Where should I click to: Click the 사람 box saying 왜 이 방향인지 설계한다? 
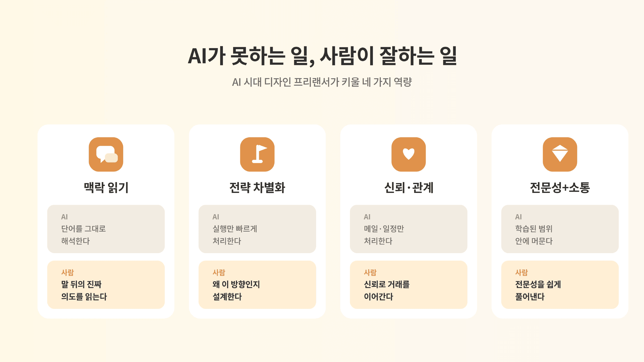pyautogui.click(x=257, y=285)
